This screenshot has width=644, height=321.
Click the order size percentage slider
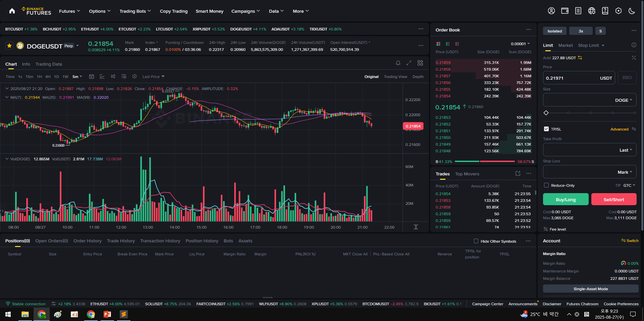click(x=590, y=113)
